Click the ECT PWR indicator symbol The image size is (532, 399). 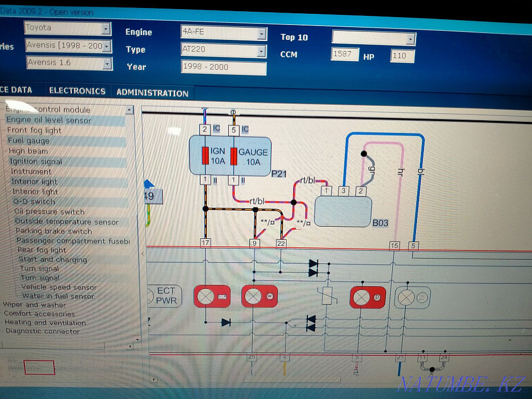pyautogui.click(x=164, y=296)
